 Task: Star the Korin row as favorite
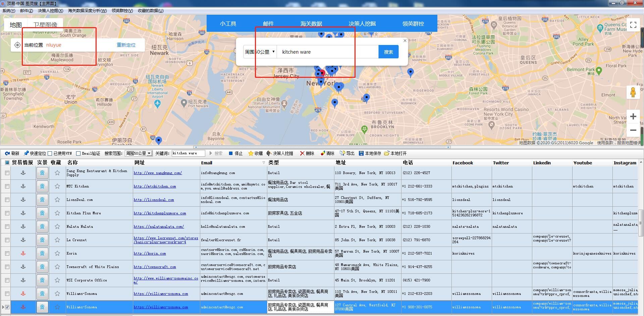57,253
